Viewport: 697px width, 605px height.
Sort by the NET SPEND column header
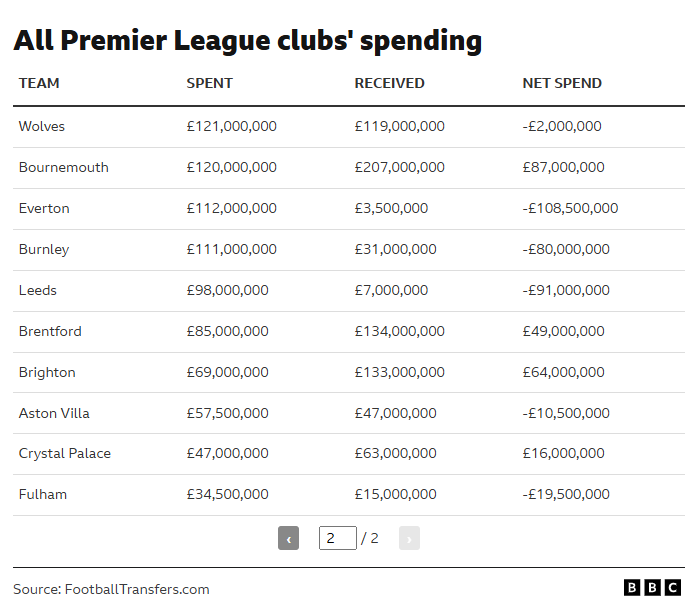click(562, 83)
